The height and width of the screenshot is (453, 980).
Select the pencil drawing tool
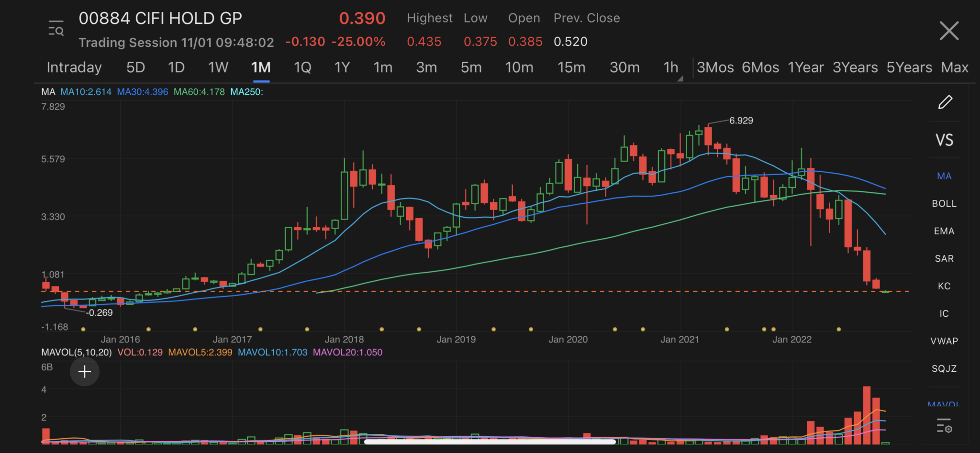pyautogui.click(x=945, y=102)
